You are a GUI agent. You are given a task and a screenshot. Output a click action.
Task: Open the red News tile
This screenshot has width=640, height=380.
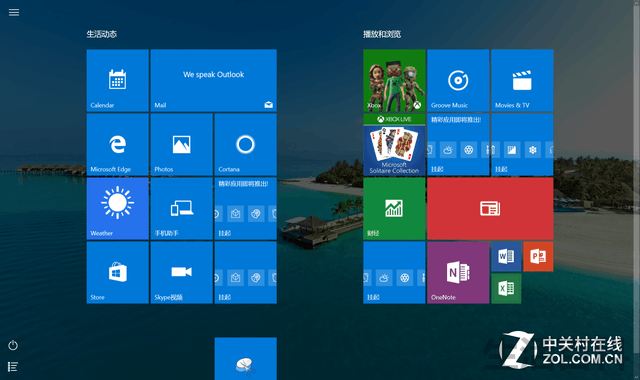(x=490, y=209)
